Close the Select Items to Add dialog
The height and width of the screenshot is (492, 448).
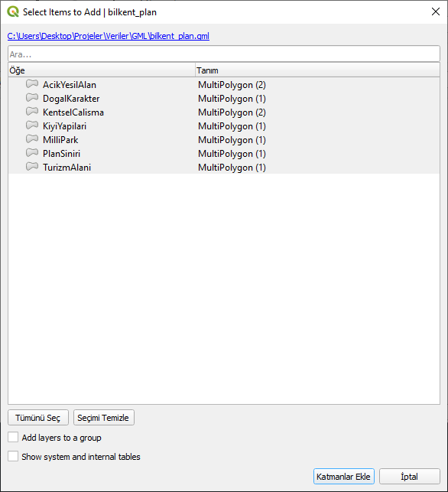(x=436, y=12)
